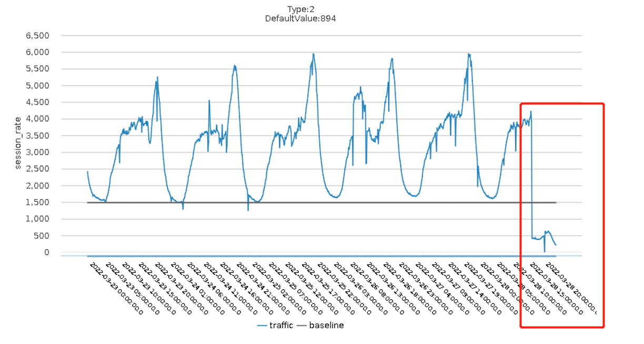
Task: Click the 0 y-axis tick label
Action: (46, 252)
